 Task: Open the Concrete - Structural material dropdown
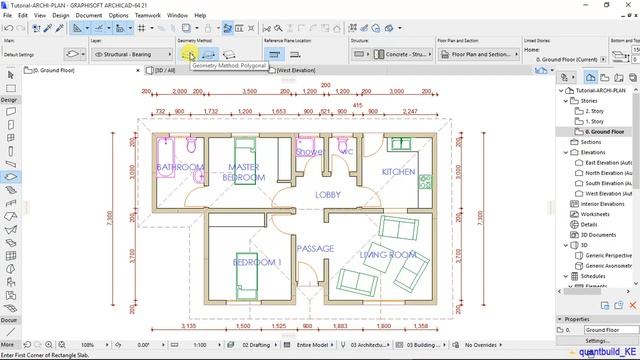(403, 54)
